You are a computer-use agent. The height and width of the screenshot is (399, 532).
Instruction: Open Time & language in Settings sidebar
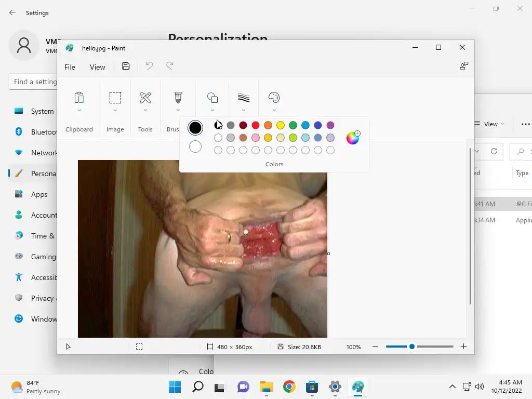point(34,236)
